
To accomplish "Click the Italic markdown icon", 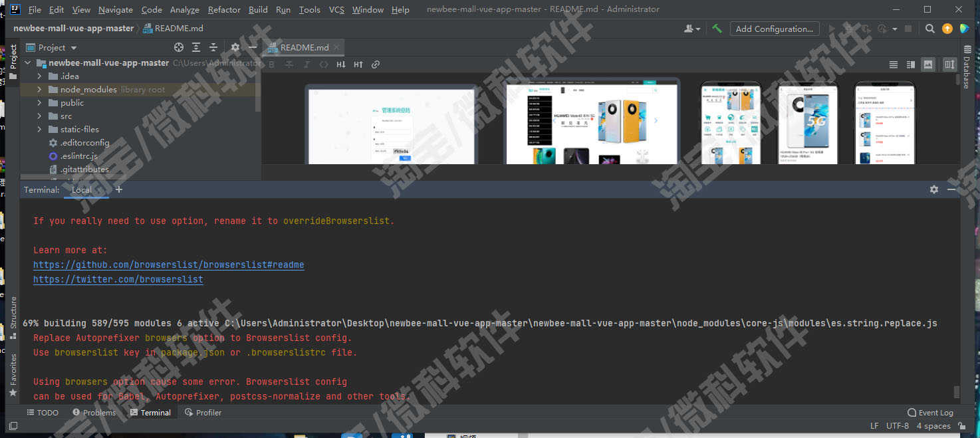I will (306, 64).
